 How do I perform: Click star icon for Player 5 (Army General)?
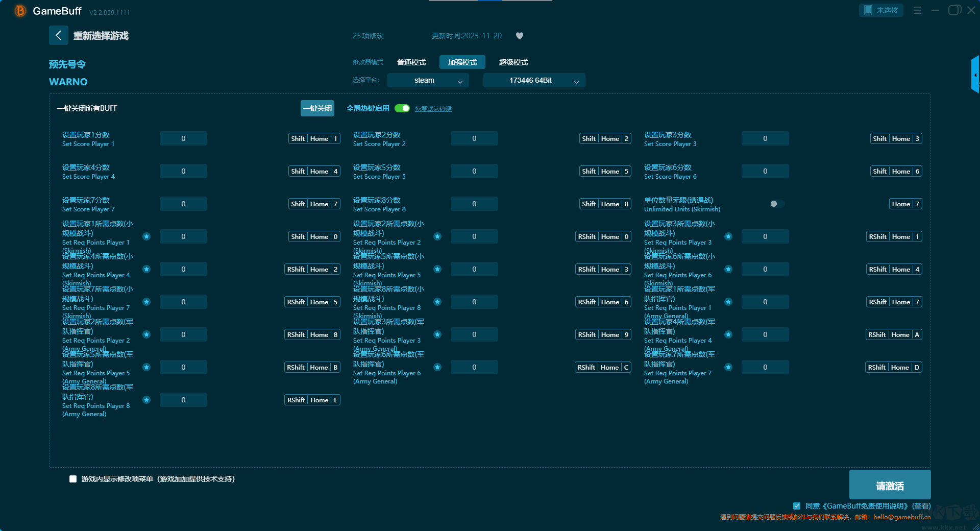(146, 367)
